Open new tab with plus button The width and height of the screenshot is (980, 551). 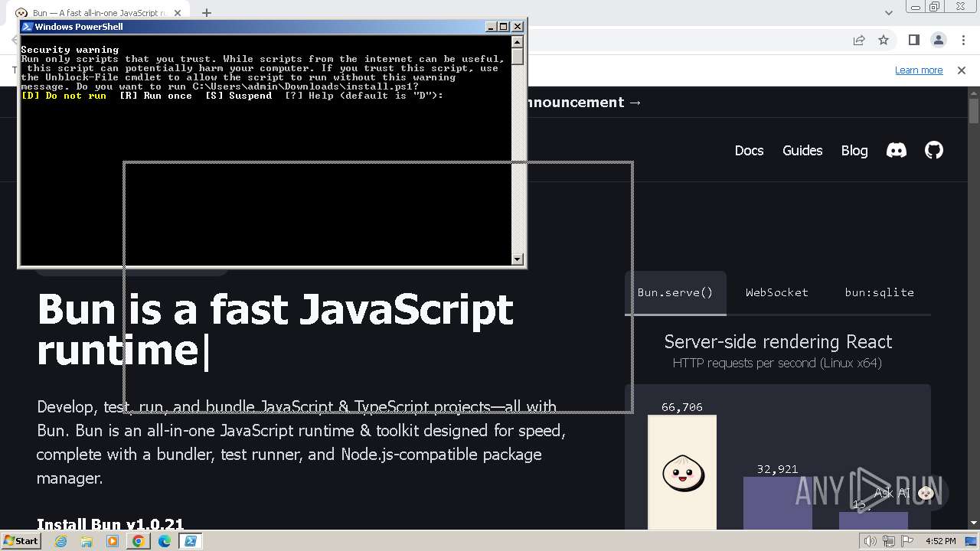(x=207, y=12)
